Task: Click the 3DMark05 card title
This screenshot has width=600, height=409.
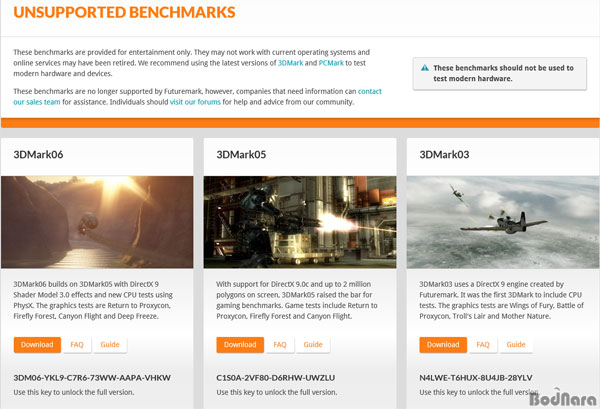Action: [241, 155]
